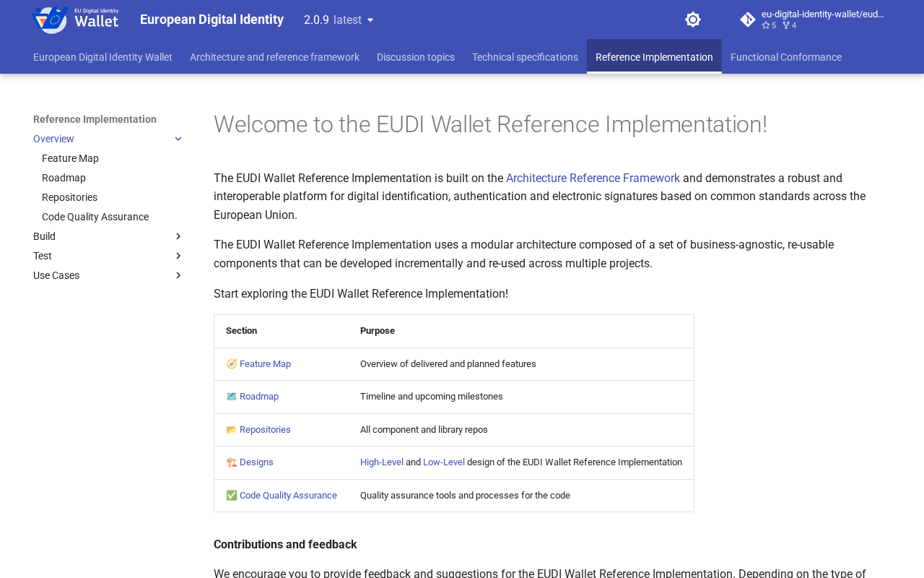Toggle the light/dark theme switch icon
Screen dimensions: 924x578
tap(693, 20)
